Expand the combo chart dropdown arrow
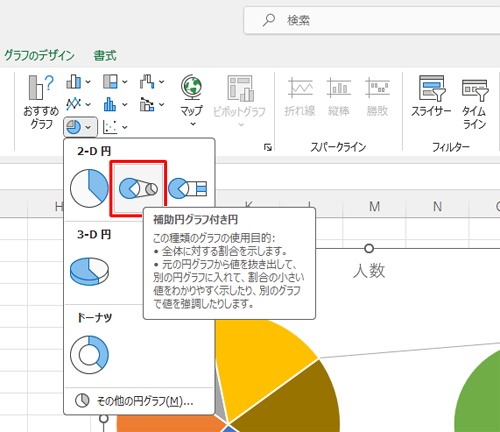500x432 pixels. tap(161, 104)
